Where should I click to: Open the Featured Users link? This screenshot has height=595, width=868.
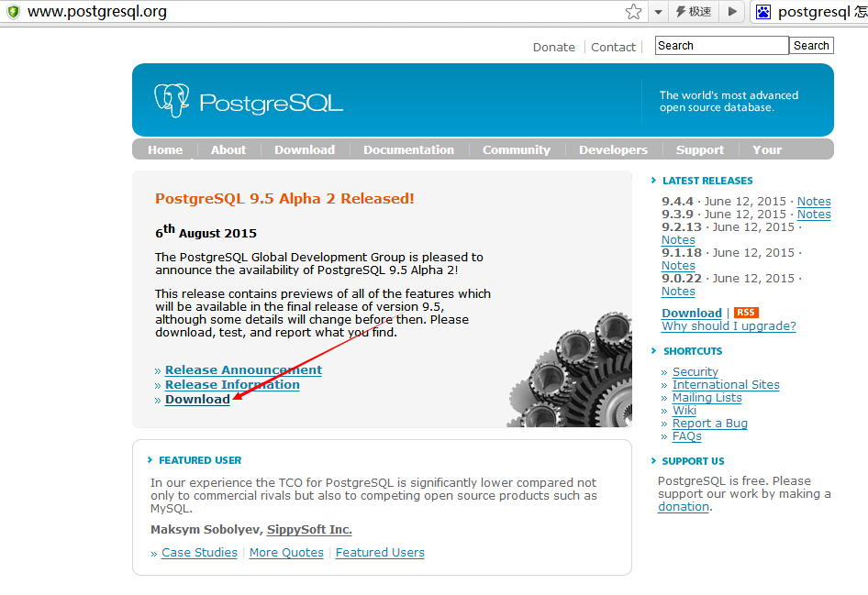380,553
